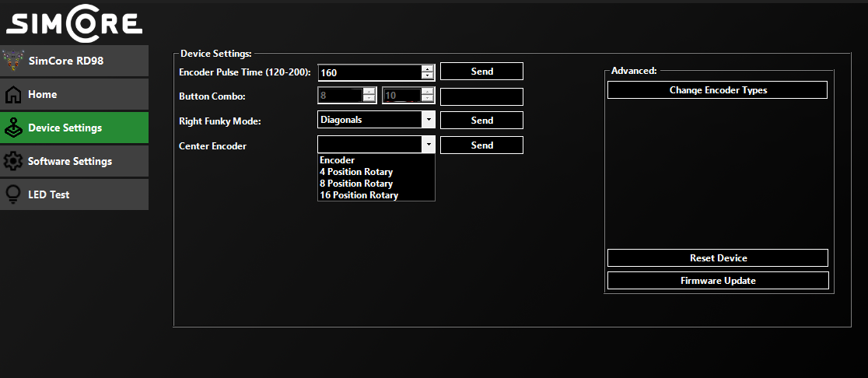Click the Button Combo label
The image size is (868, 378).
[x=212, y=96]
